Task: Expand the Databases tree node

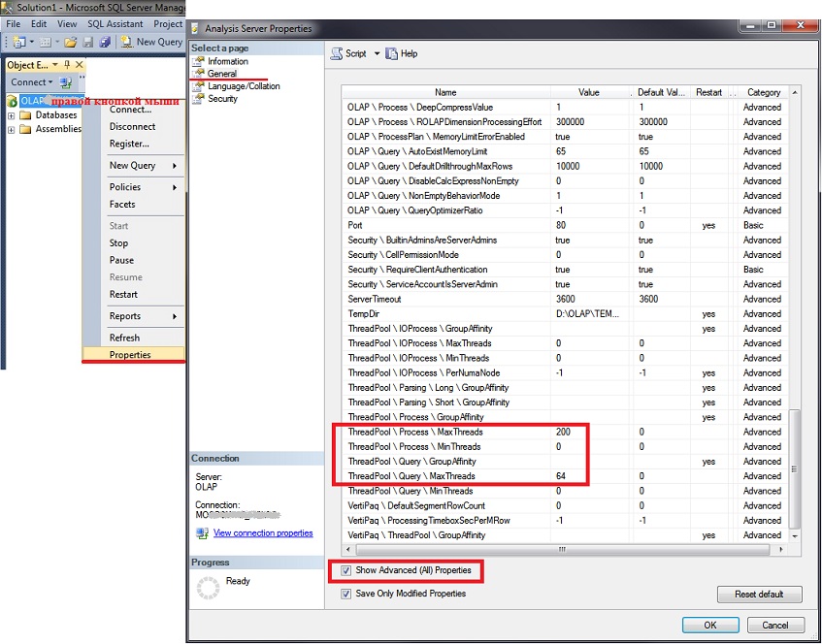Action: [11, 115]
